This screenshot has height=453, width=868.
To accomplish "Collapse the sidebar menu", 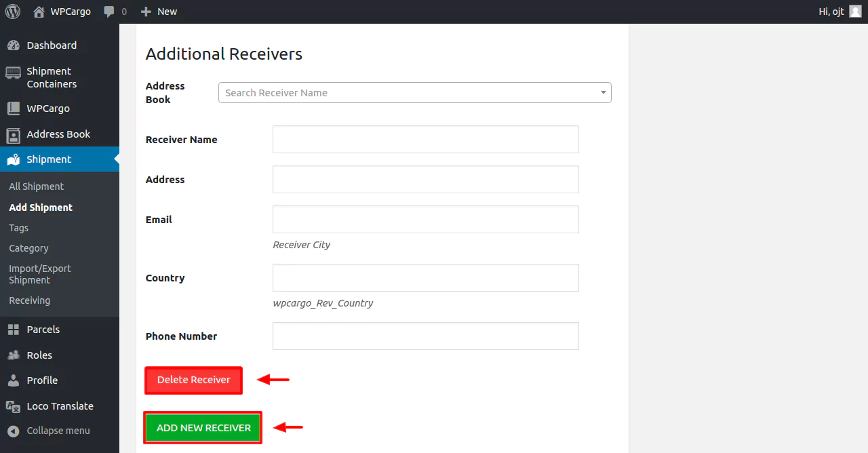I will 49,431.
